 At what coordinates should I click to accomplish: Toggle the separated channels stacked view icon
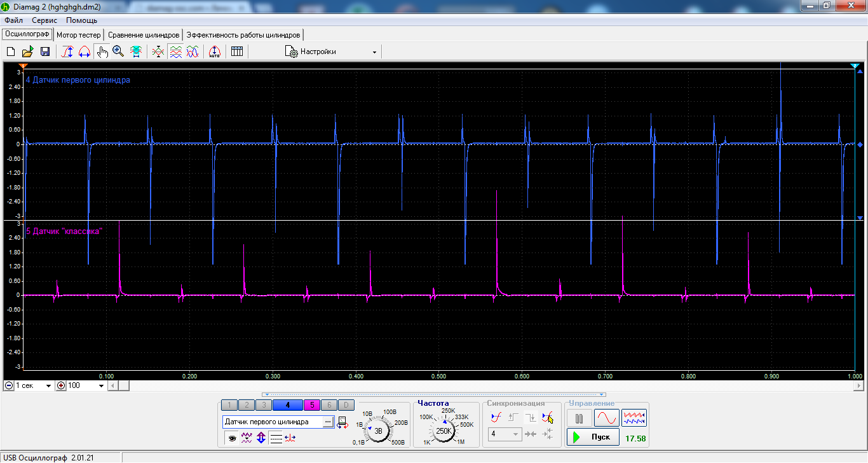[176, 52]
